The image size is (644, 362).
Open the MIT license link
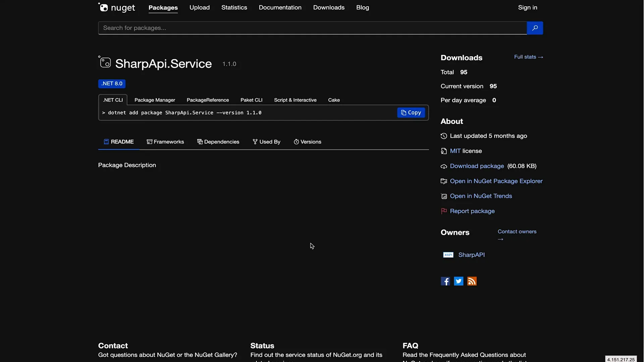(455, 151)
